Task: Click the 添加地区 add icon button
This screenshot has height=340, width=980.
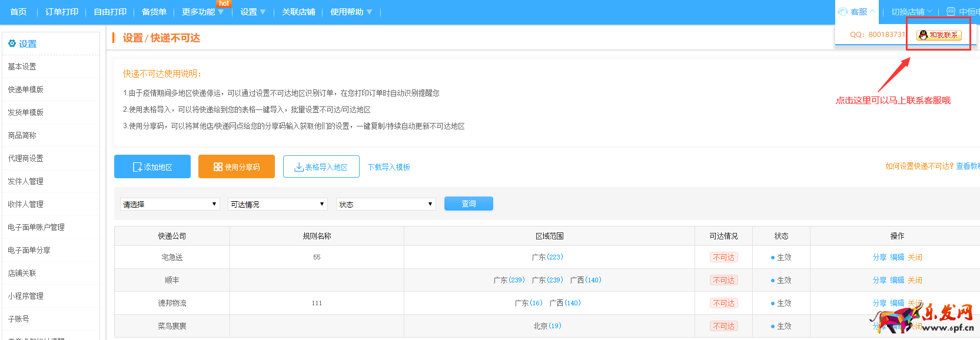Action: pyautogui.click(x=152, y=167)
